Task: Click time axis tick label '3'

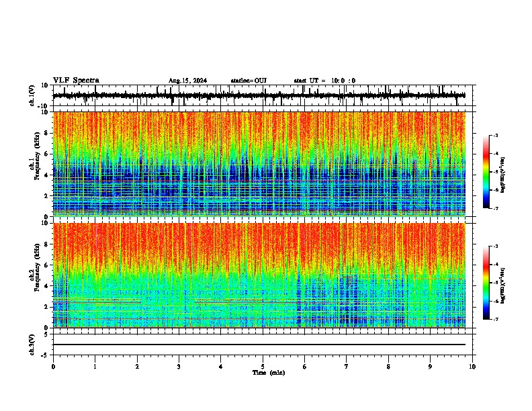Action: (179, 367)
